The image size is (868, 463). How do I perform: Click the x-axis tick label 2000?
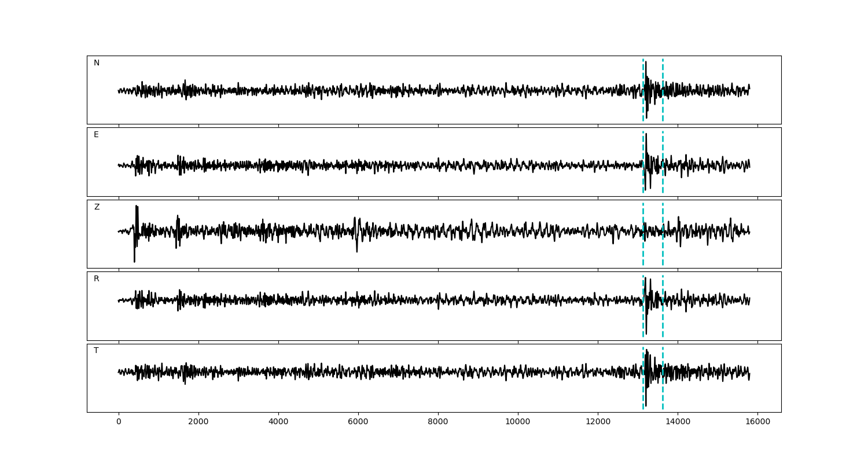[x=198, y=422]
